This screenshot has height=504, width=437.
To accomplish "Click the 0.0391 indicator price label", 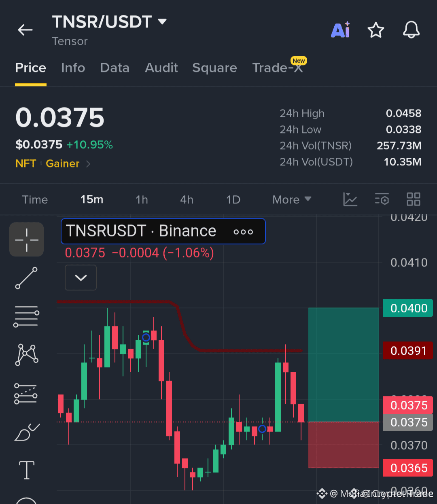I will pyautogui.click(x=408, y=351).
